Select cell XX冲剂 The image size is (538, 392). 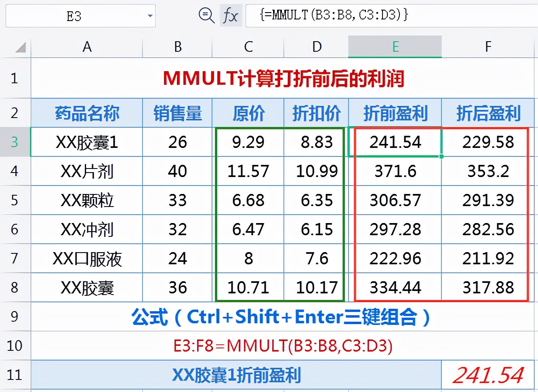(x=87, y=229)
